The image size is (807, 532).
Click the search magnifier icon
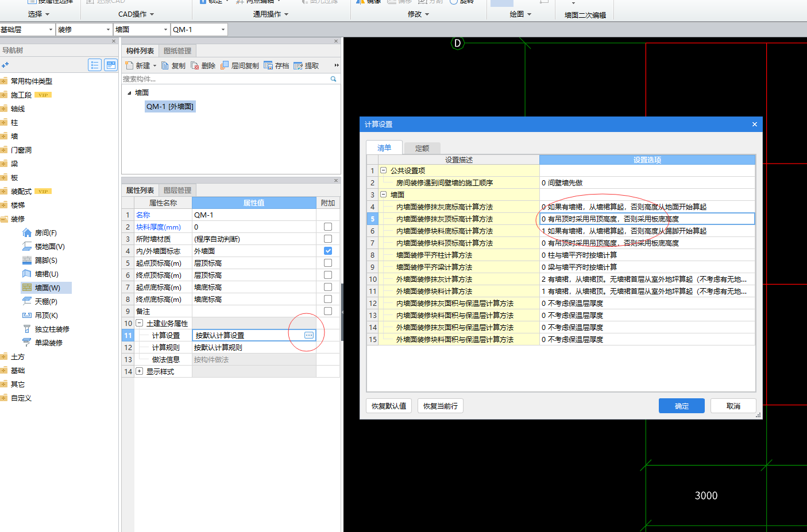click(x=333, y=79)
